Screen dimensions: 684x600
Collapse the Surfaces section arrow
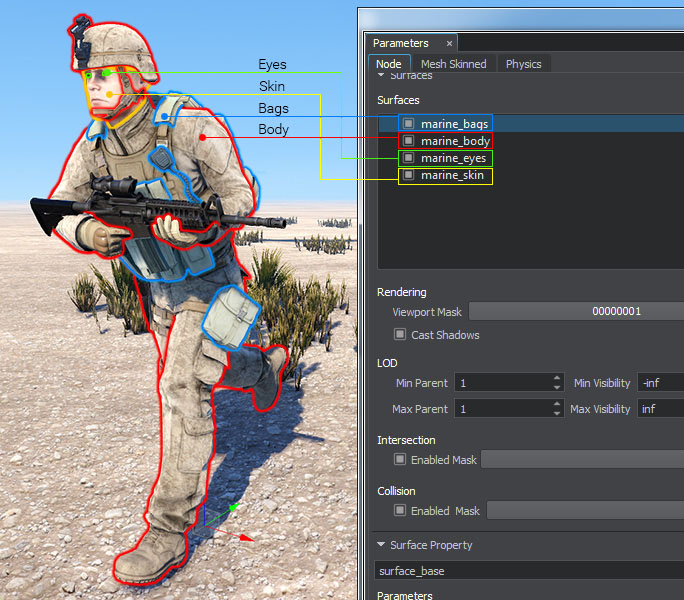[381, 76]
